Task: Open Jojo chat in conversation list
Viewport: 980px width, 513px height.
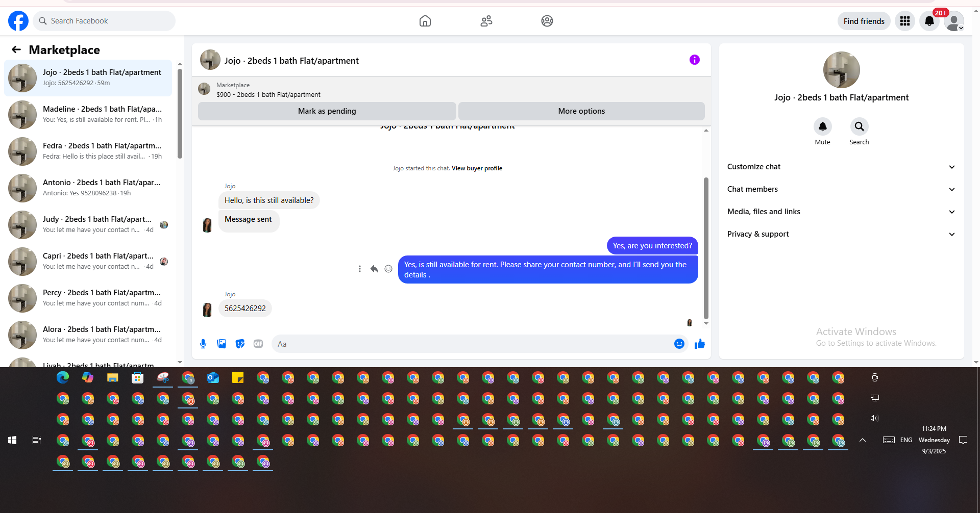Action: pos(88,78)
